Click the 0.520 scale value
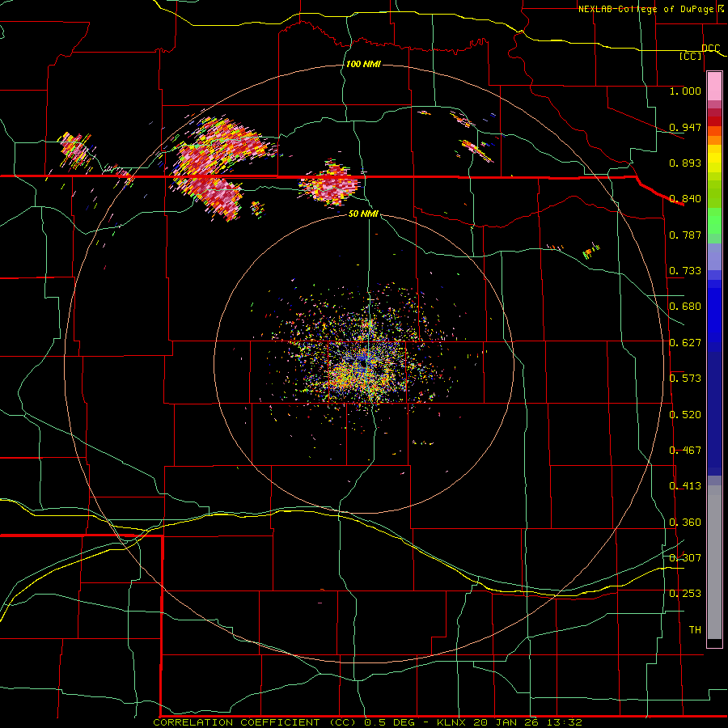The height and width of the screenshot is (728, 728). pos(685,415)
